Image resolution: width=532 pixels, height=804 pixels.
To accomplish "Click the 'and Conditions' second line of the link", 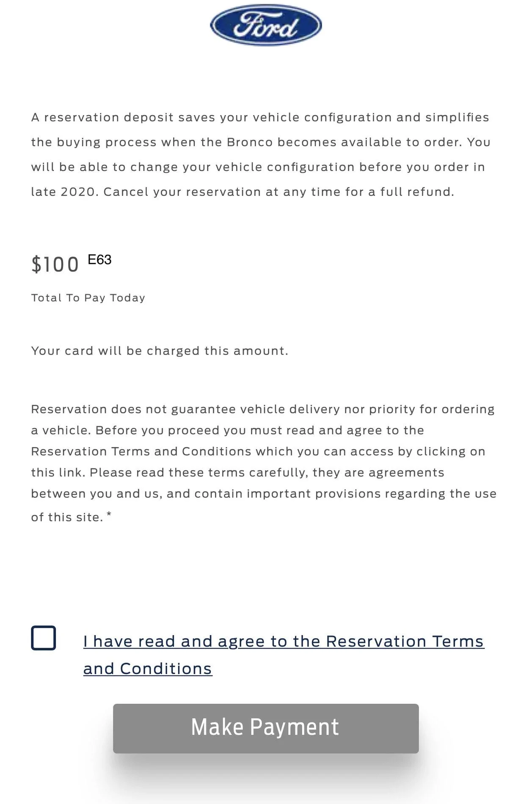I will [x=148, y=669].
